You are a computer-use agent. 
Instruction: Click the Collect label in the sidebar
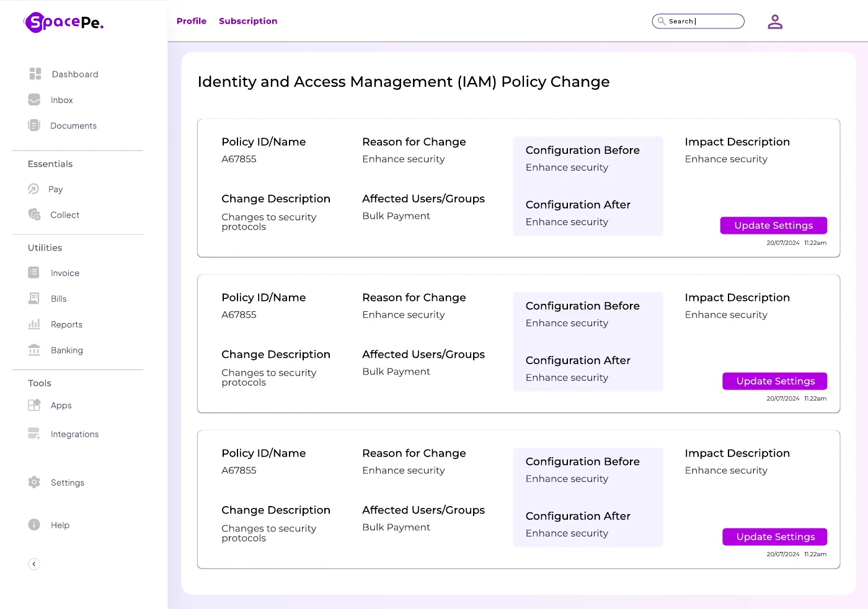65,215
